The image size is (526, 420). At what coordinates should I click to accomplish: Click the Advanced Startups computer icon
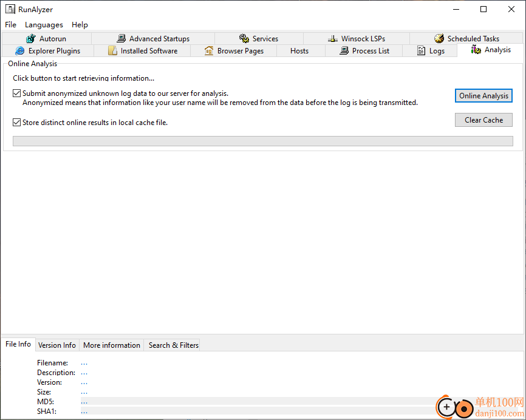point(121,39)
